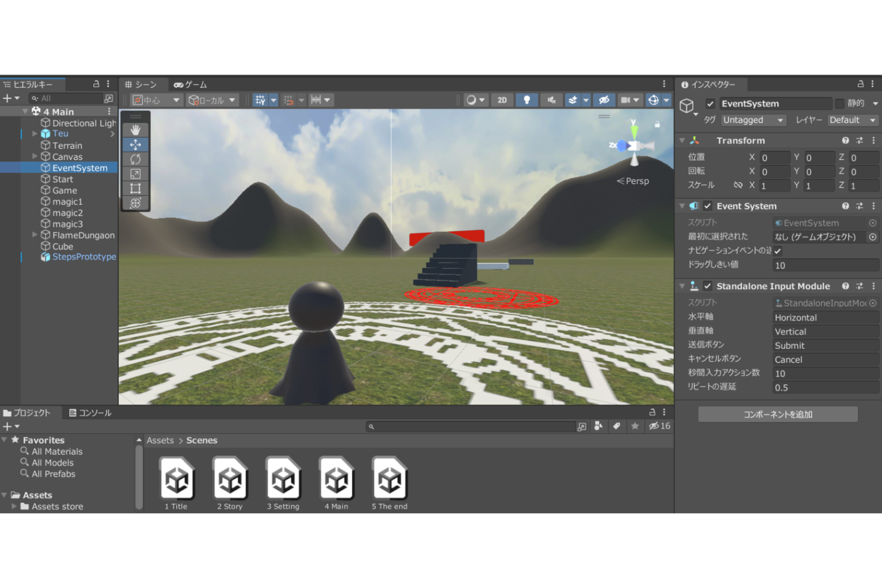
Task: Switch to the コンソール tab
Action: pos(90,413)
